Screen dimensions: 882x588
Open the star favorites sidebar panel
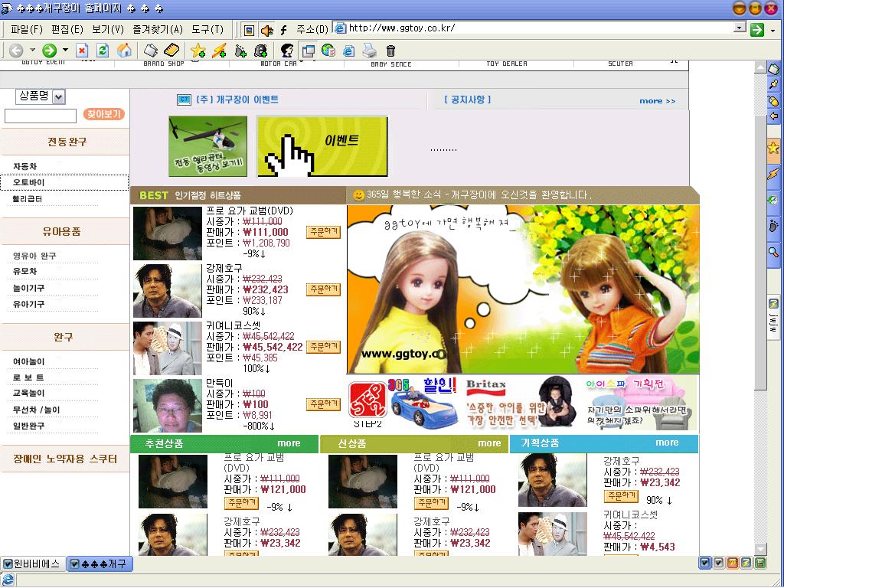pyautogui.click(x=773, y=148)
